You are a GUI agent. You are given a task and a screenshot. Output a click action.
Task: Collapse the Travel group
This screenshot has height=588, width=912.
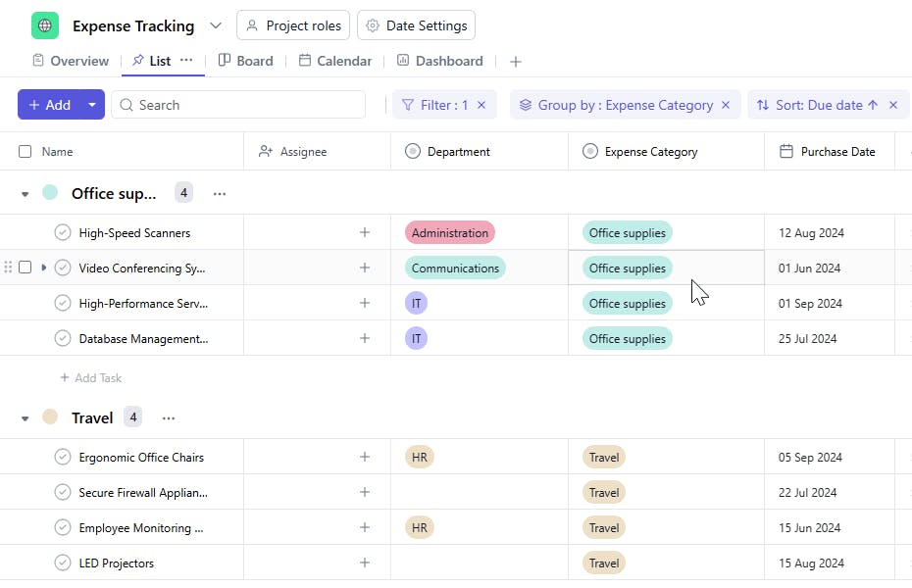click(25, 418)
